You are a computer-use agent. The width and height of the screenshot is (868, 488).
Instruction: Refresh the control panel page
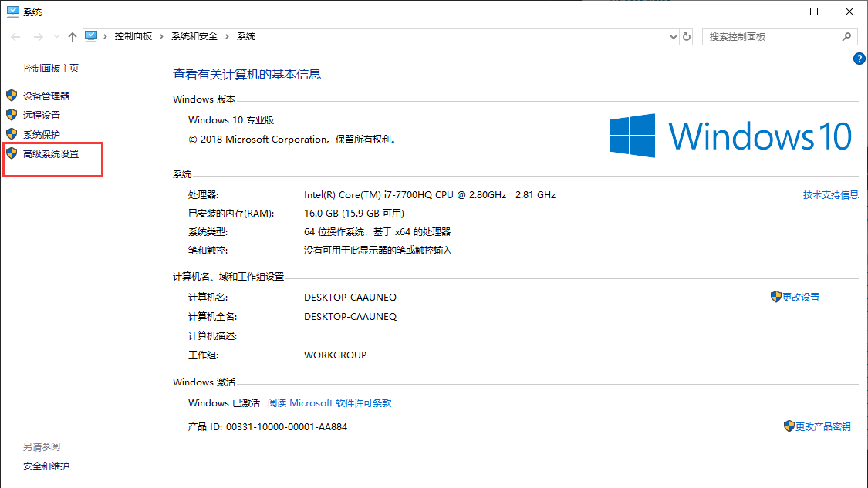click(687, 36)
